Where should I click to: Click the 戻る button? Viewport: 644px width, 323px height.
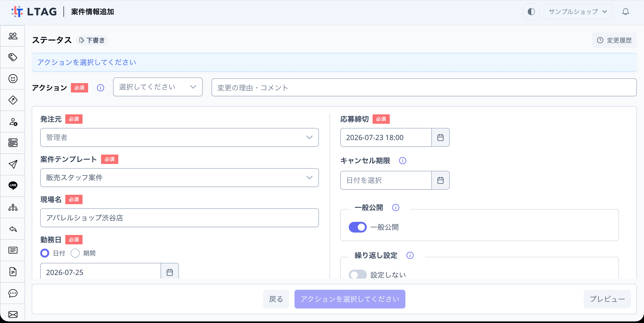[x=276, y=299]
